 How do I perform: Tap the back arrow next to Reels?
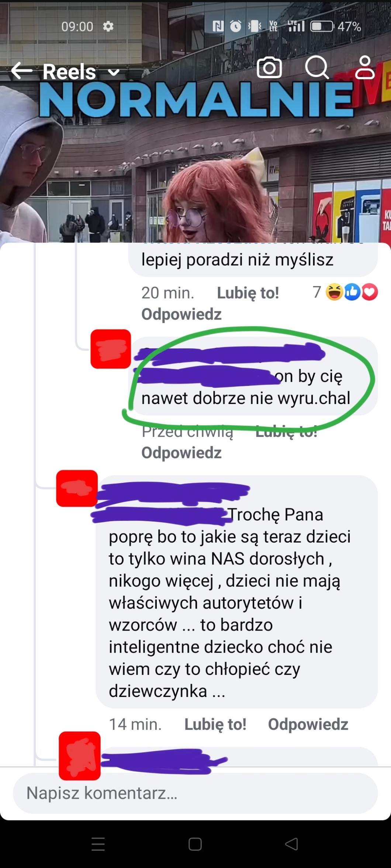pos(21,71)
